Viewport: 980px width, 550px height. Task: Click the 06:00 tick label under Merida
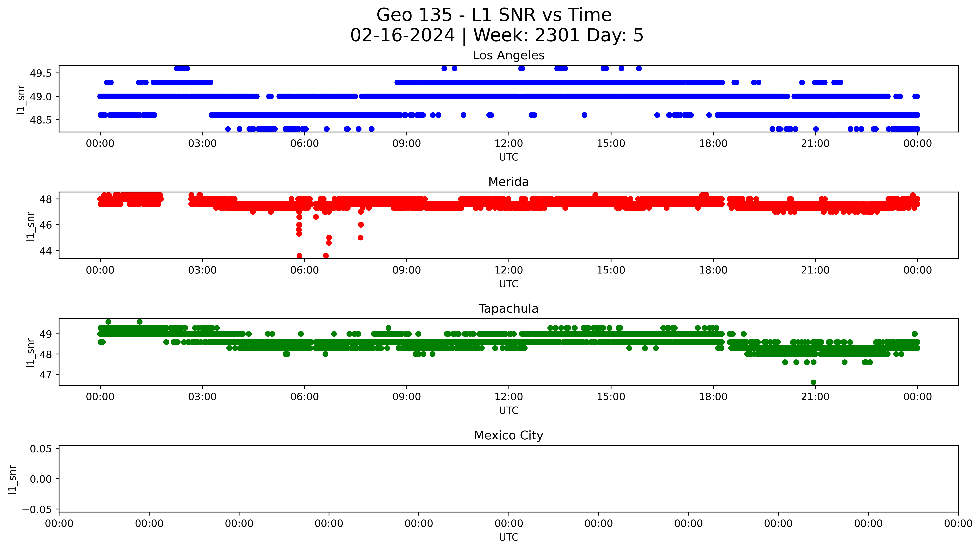click(304, 270)
